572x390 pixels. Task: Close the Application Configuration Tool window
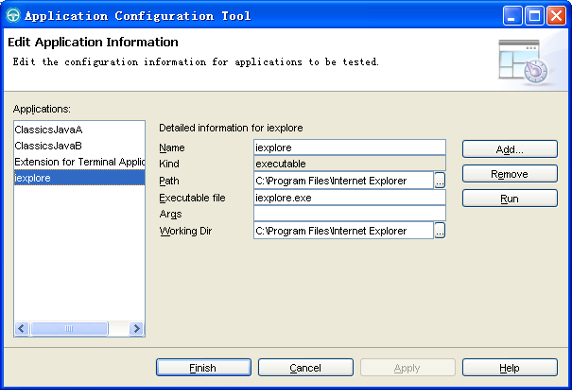(x=556, y=16)
